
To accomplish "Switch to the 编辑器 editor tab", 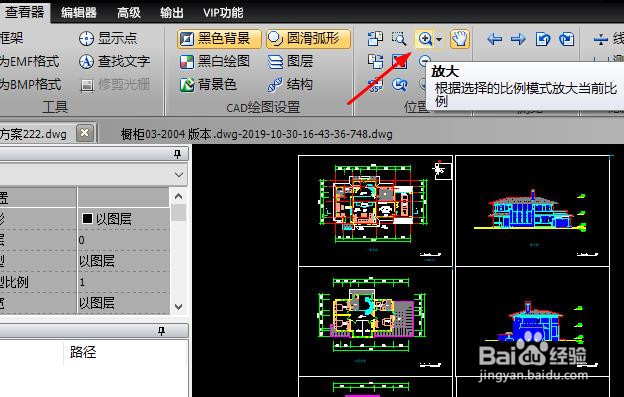I will click(79, 12).
